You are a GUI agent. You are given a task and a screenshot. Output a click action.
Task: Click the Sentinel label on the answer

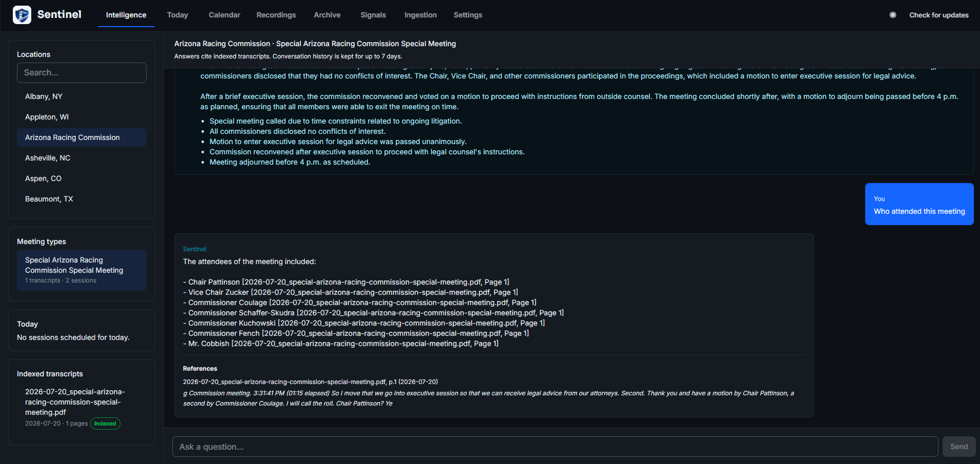(194, 249)
